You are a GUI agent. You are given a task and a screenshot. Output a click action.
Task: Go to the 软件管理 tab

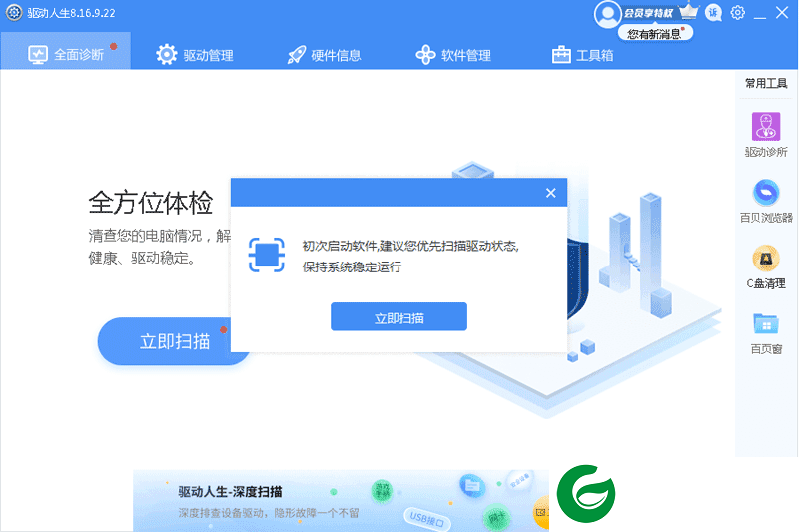(x=453, y=55)
